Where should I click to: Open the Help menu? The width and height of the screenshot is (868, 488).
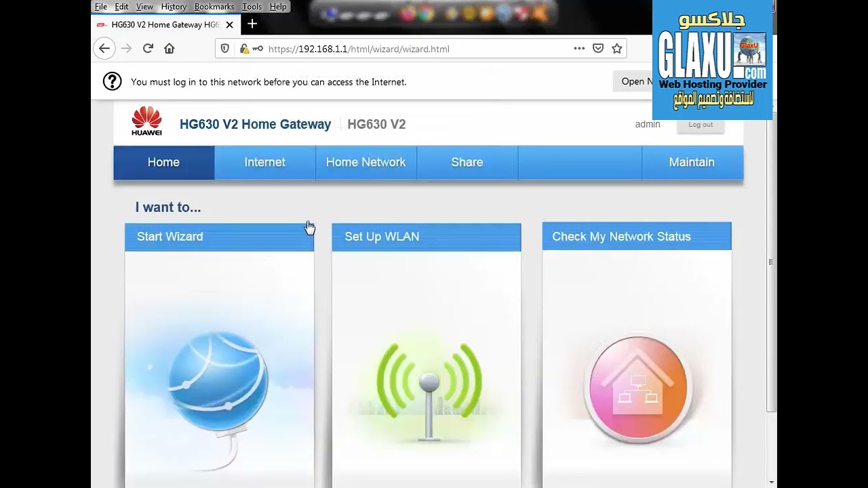click(278, 6)
